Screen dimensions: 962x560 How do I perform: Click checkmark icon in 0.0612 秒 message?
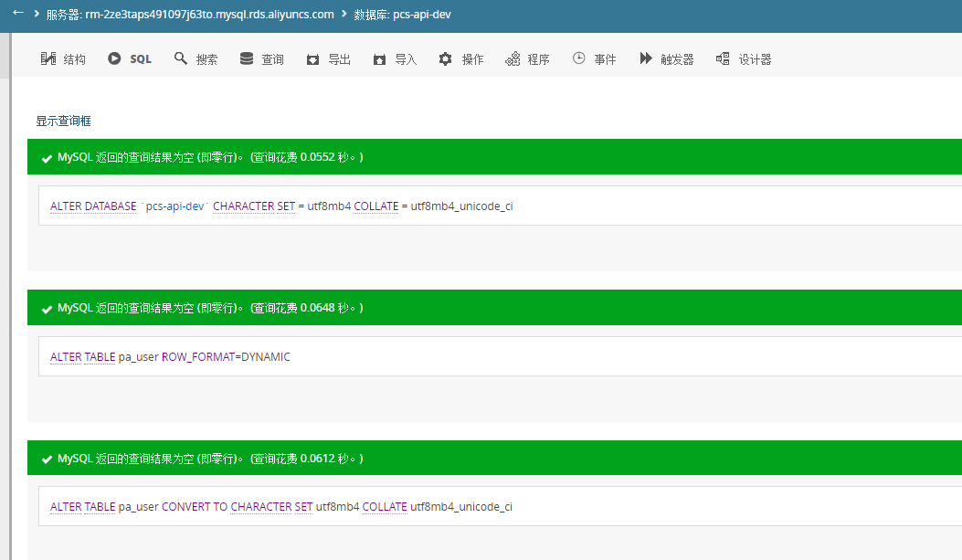coord(47,459)
